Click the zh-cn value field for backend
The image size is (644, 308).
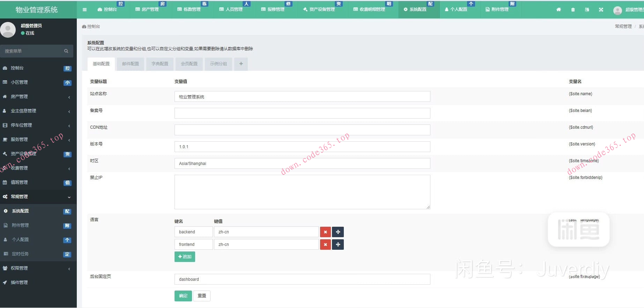tap(266, 232)
